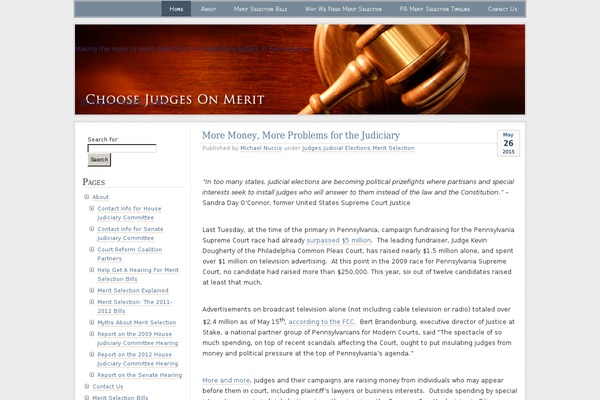Click bullet icon beside Report on Senate Hearing
600x400 pixels.
91,375
